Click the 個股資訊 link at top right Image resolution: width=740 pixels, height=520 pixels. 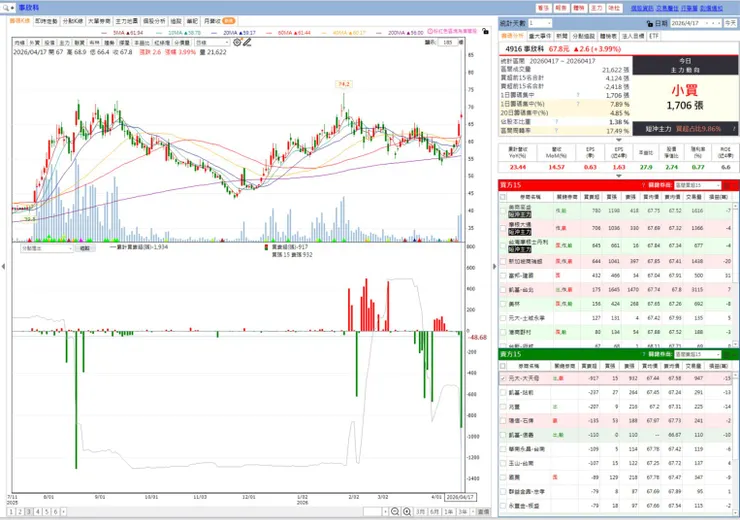point(642,8)
